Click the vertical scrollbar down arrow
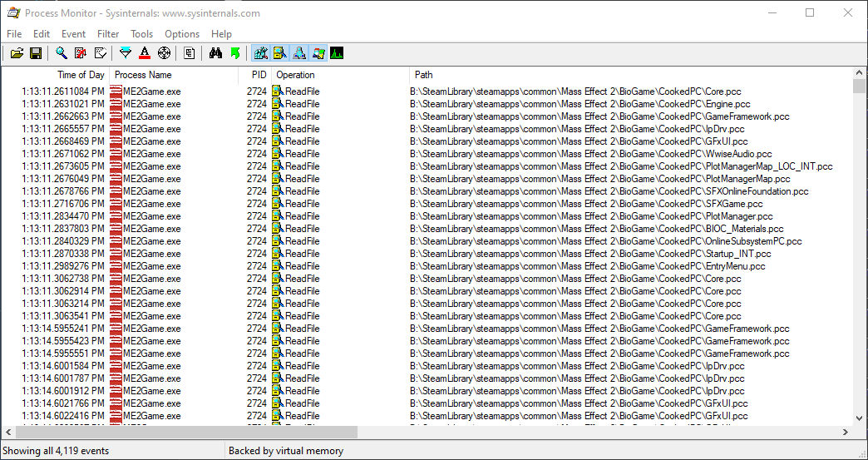Viewport: 868px width, 460px height. [859, 419]
